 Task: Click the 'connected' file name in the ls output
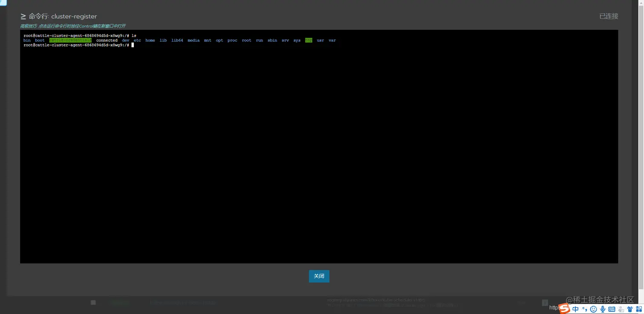click(x=107, y=40)
